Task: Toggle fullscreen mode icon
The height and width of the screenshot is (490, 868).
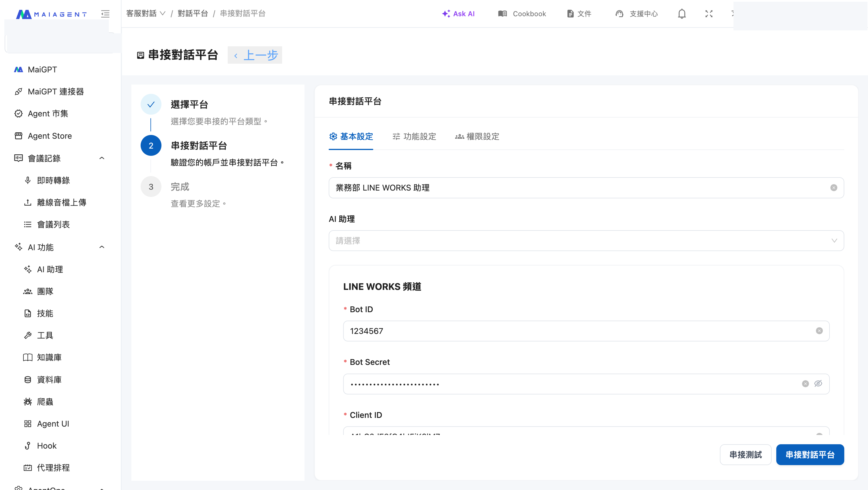Action: (709, 14)
